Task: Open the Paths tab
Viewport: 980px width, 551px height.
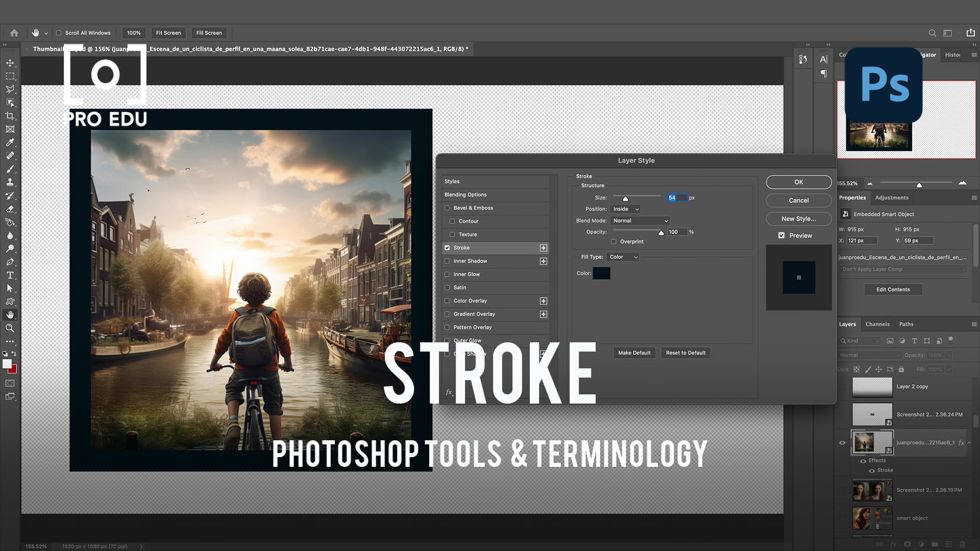Action: (x=906, y=324)
